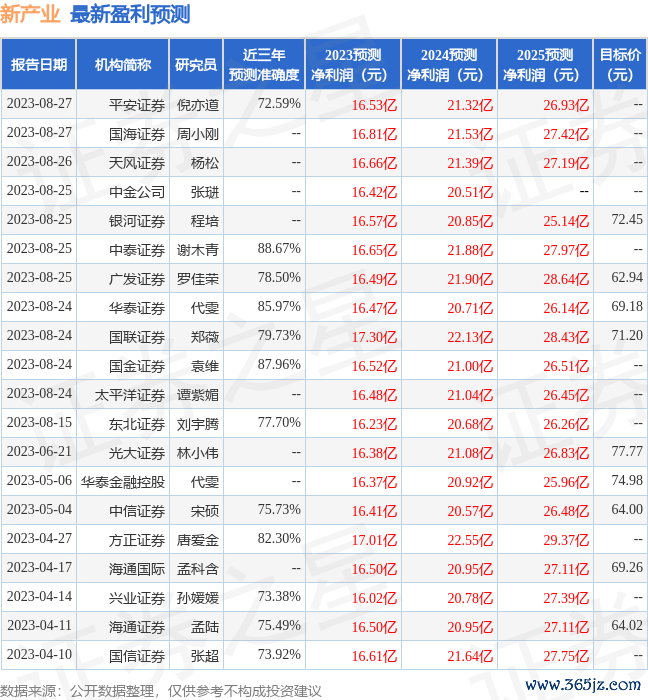Click target price 77.77
648x700 pixels.
pyautogui.click(x=627, y=451)
